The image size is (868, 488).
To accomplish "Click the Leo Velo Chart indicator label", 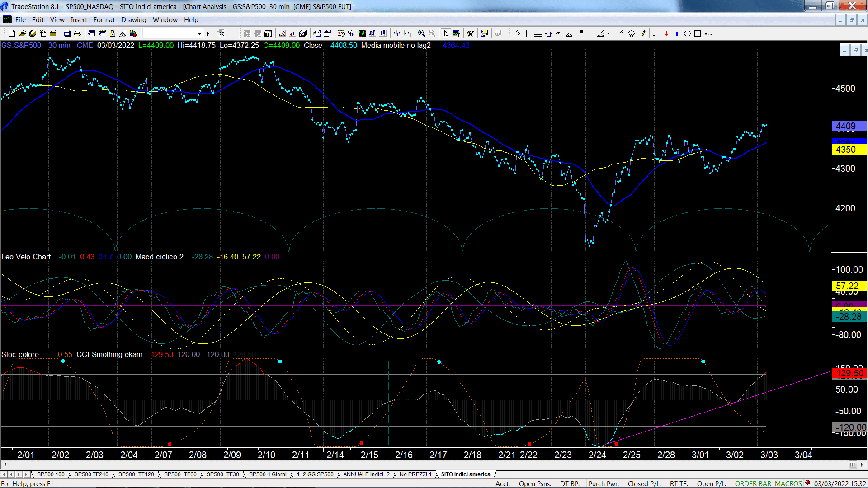I will click(26, 257).
